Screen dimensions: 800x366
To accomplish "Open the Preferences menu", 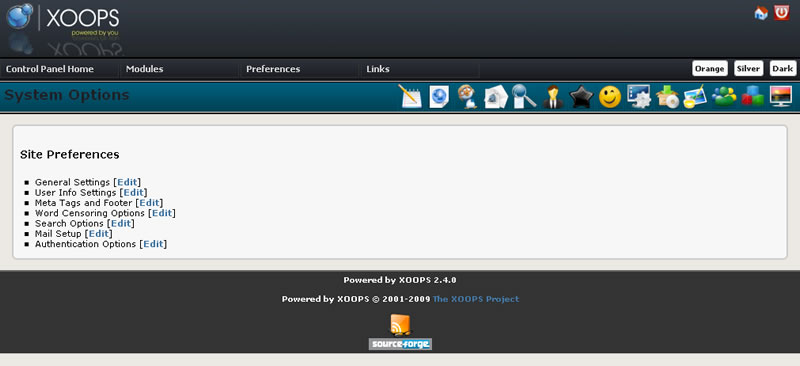I will pos(273,69).
